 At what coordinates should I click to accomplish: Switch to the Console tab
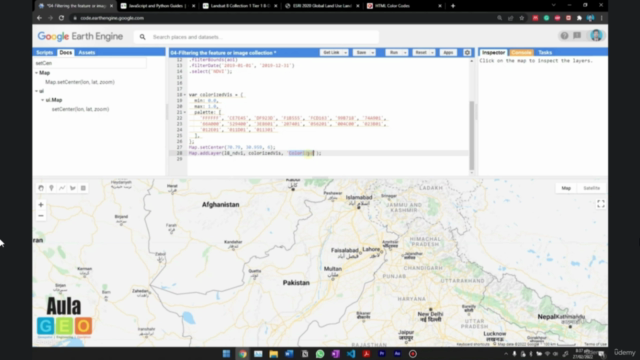pos(521,53)
